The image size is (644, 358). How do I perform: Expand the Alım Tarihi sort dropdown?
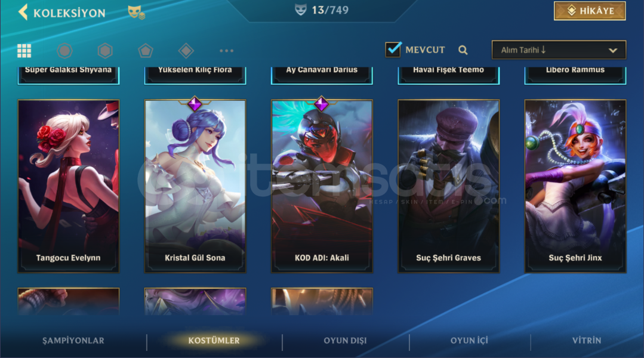559,50
